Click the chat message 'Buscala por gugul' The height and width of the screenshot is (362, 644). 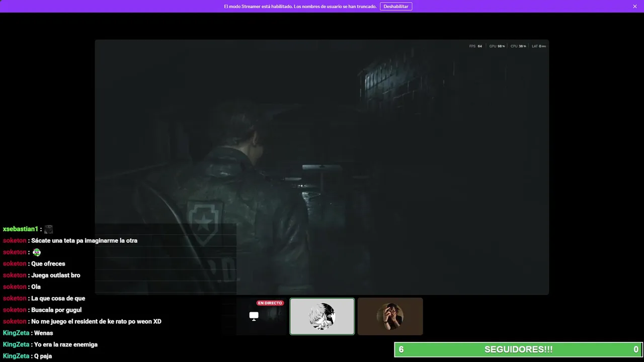point(56,310)
